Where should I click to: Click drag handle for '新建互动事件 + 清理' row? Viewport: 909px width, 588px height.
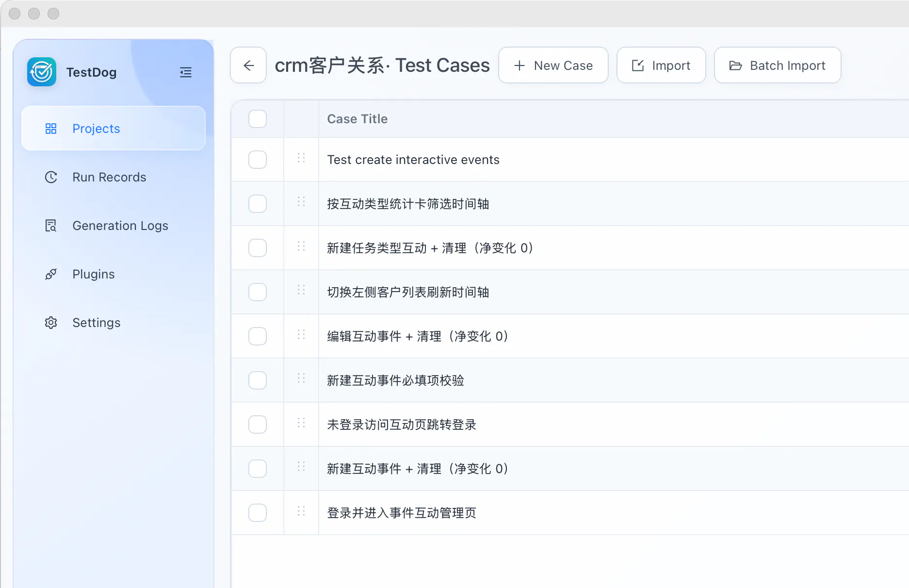point(301,467)
